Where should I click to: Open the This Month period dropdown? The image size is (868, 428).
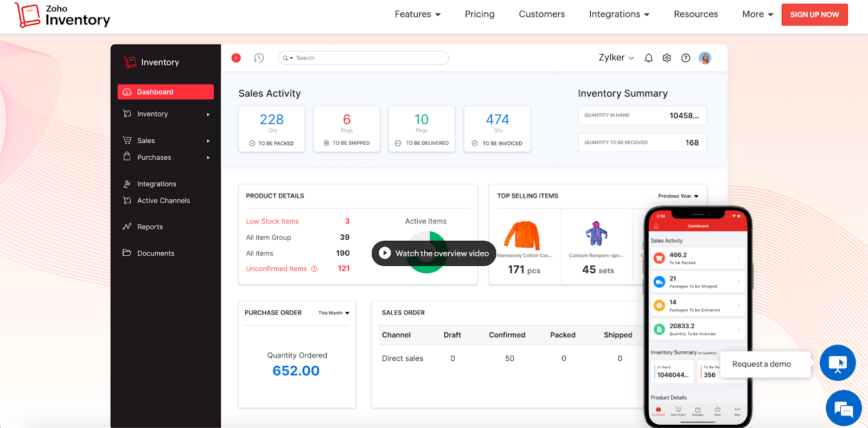click(x=334, y=313)
